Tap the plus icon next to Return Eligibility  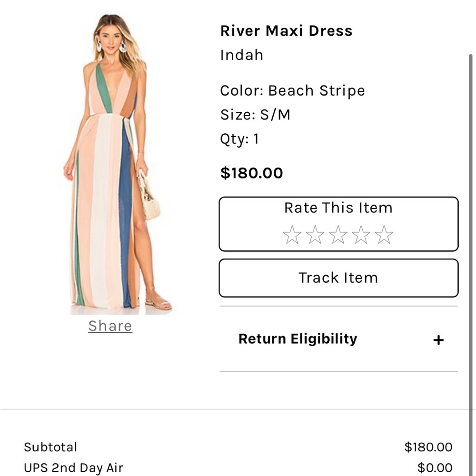438,339
